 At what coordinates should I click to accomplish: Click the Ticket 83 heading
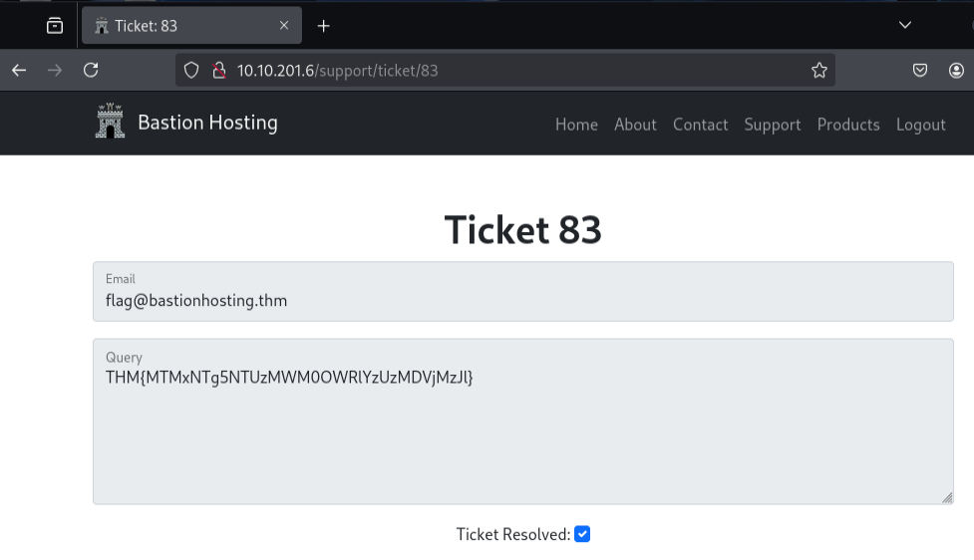(x=523, y=230)
